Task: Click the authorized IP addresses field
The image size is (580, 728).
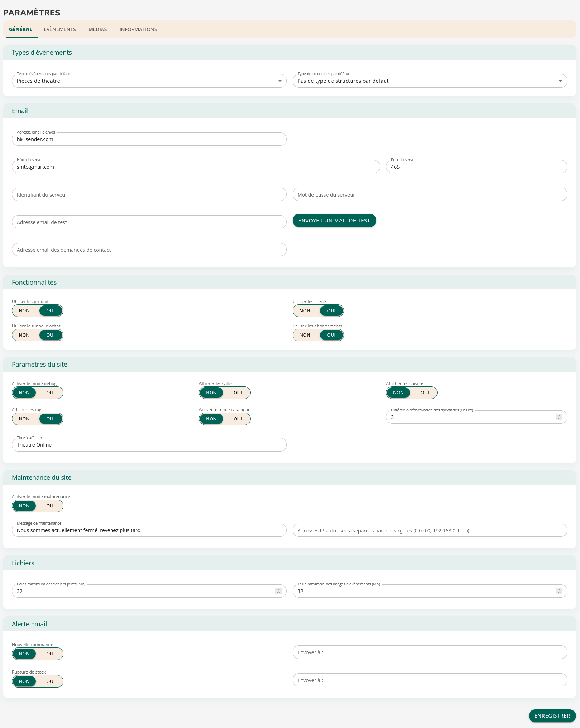Action: pos(430,530)
